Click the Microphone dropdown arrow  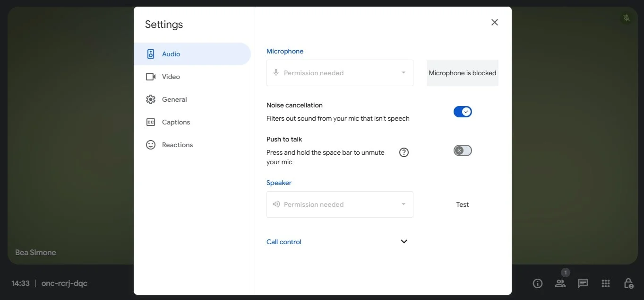click(404, 73)
